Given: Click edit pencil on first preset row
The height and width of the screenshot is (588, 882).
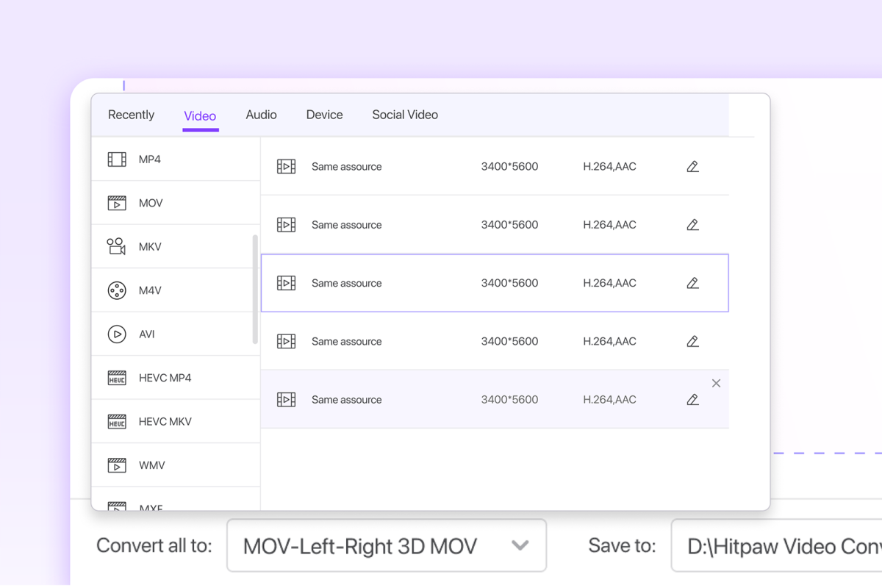Looking at the screenshot, I should pyautogui.click(x=692, y=167).
